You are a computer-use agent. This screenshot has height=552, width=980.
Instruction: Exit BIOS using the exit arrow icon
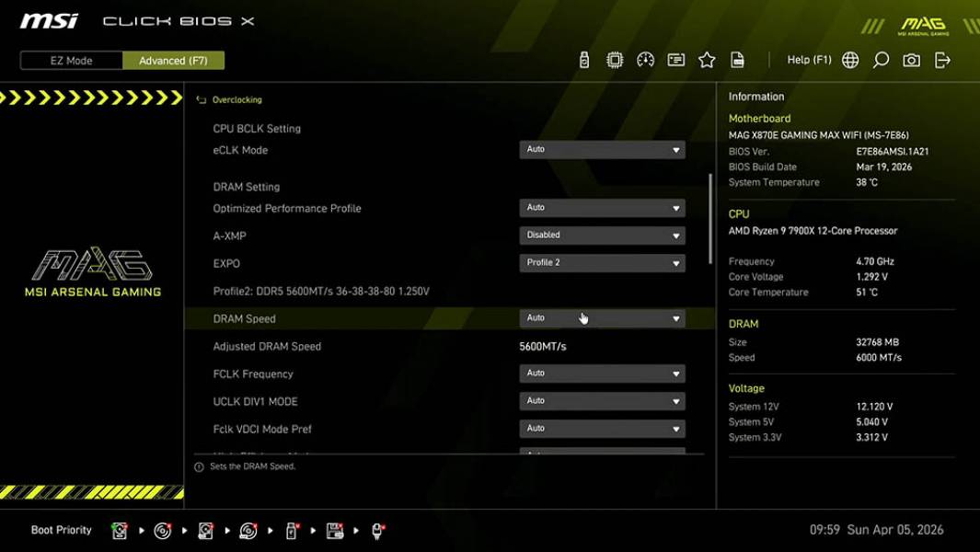pos(940,59)
